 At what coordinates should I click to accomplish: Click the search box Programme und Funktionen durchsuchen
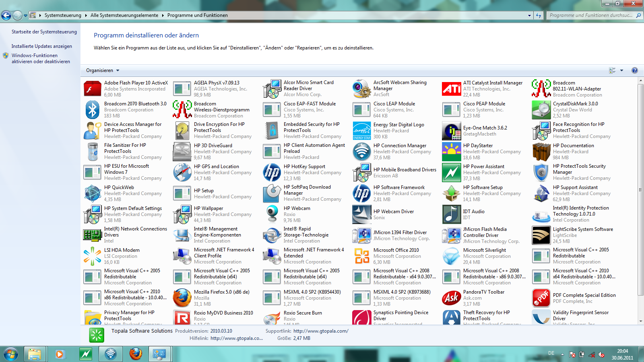590,15
